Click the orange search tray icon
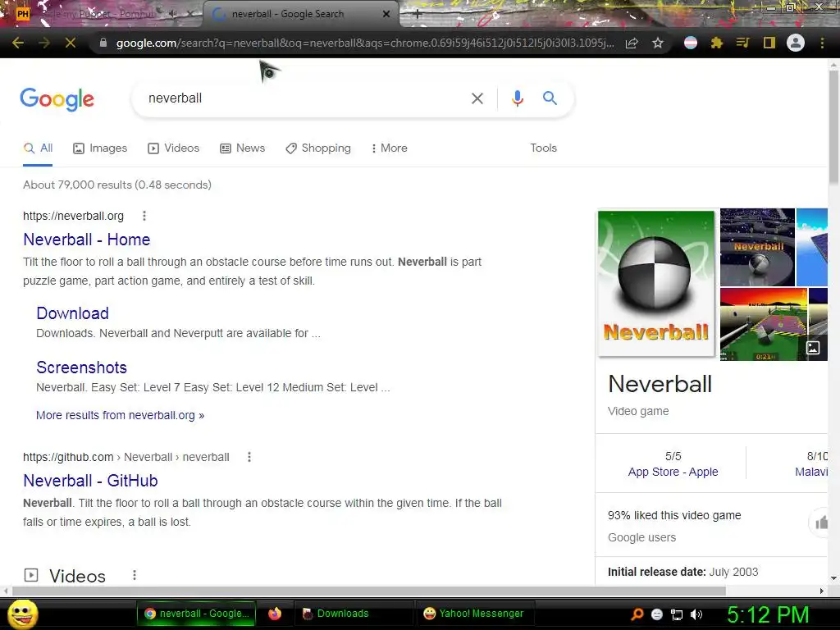Viewport: 840px width, 630px height. tap(637, 614)
